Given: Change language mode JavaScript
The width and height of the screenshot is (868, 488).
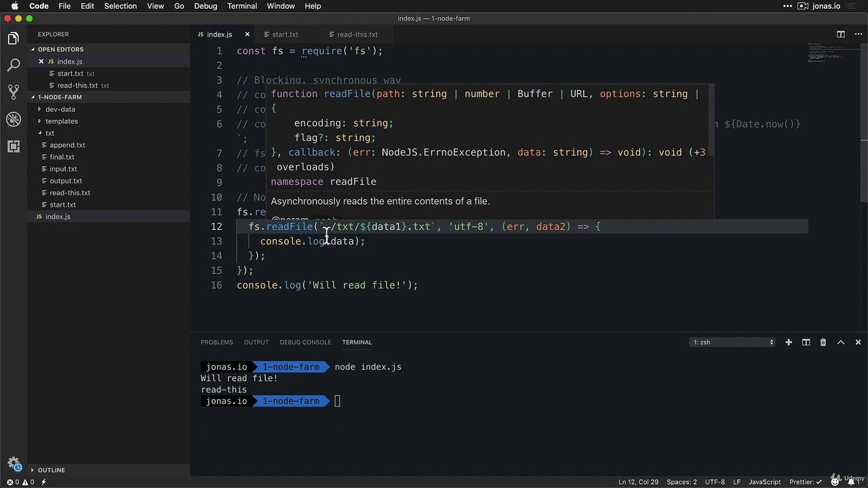Looking at the screenshot, I should (x=764, y=482).
